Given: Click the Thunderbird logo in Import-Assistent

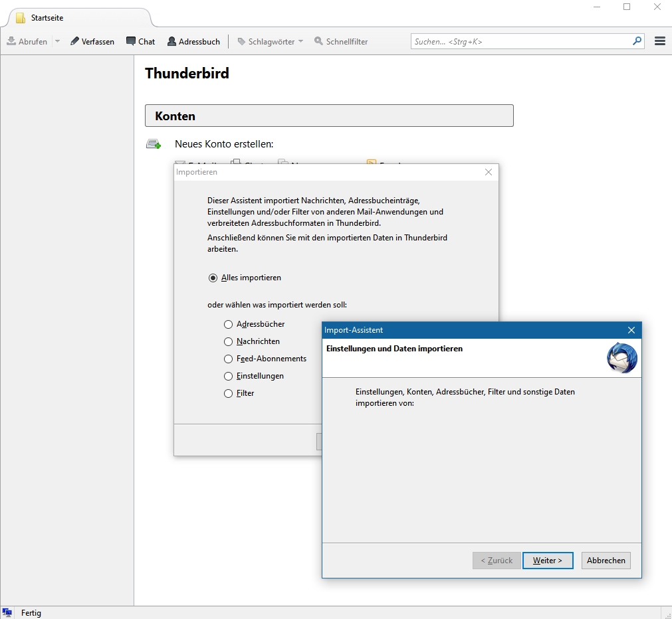Looking at the screenshot, I should pyautogui.click(x=622, y=358).
